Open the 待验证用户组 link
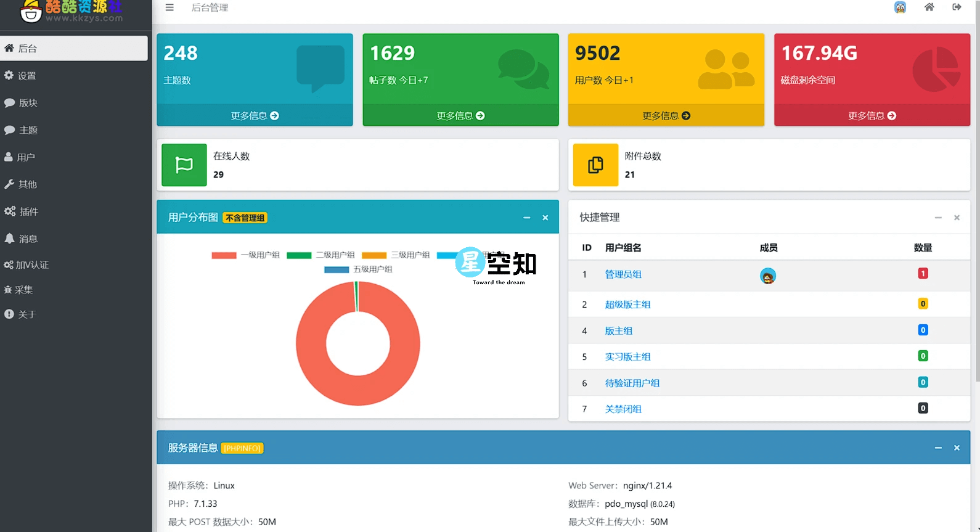 (632, 383)
